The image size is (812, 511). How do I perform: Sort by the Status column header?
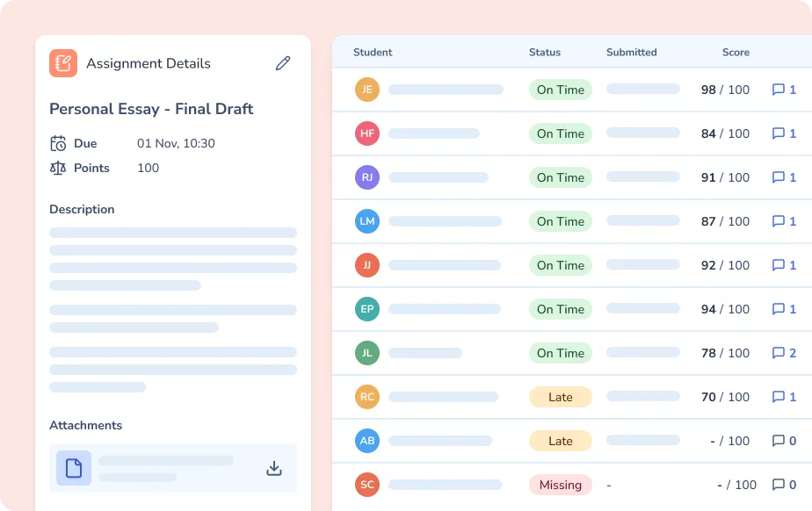[544, 52]
